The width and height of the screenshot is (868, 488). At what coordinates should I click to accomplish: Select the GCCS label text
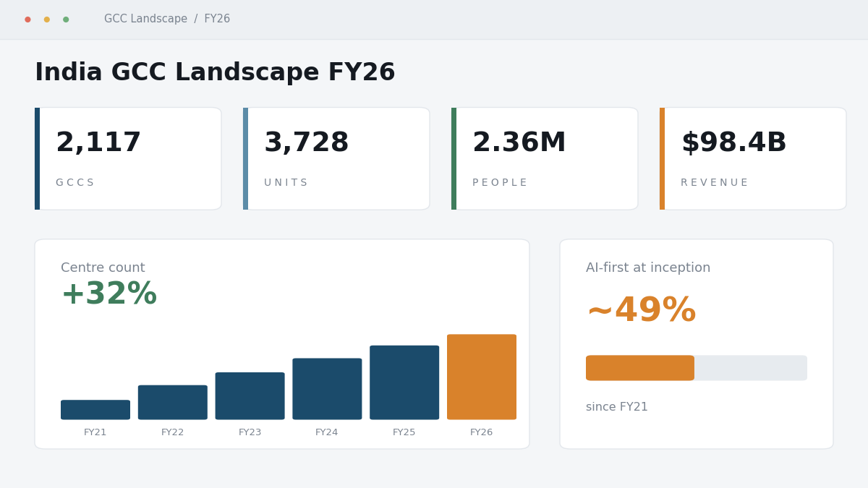click(75, 183)
